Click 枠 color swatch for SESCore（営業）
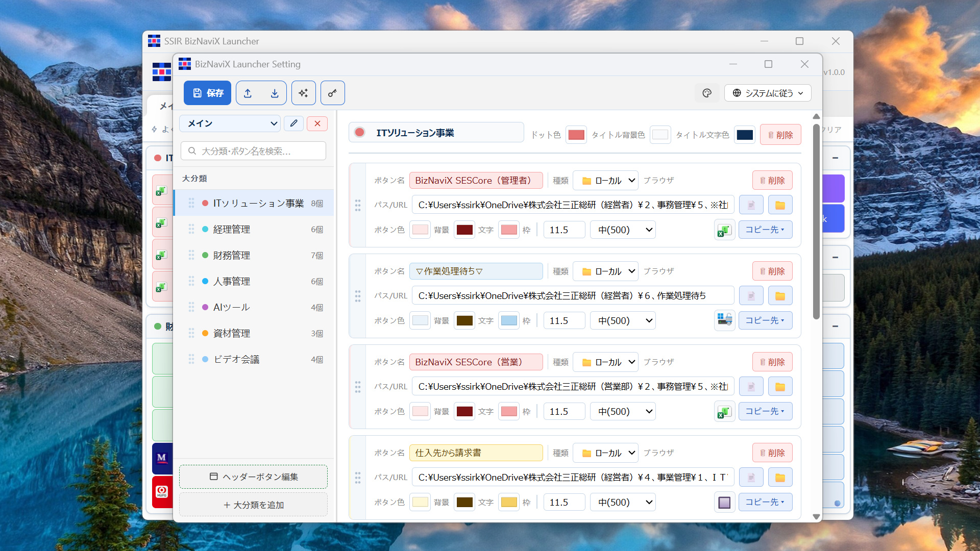Image resolution: width=980 pixels, height=551 pixels. 509,411
